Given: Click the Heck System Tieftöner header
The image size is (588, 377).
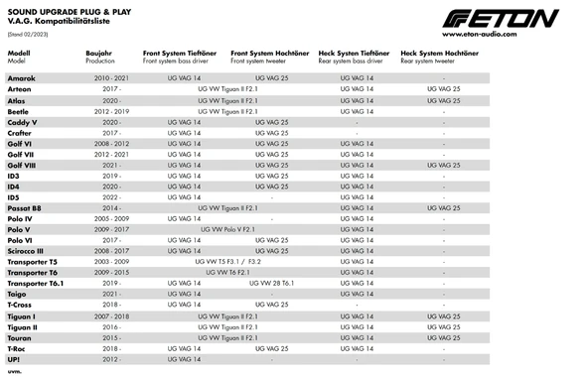Looking at the screenshot, I should 354,53.
